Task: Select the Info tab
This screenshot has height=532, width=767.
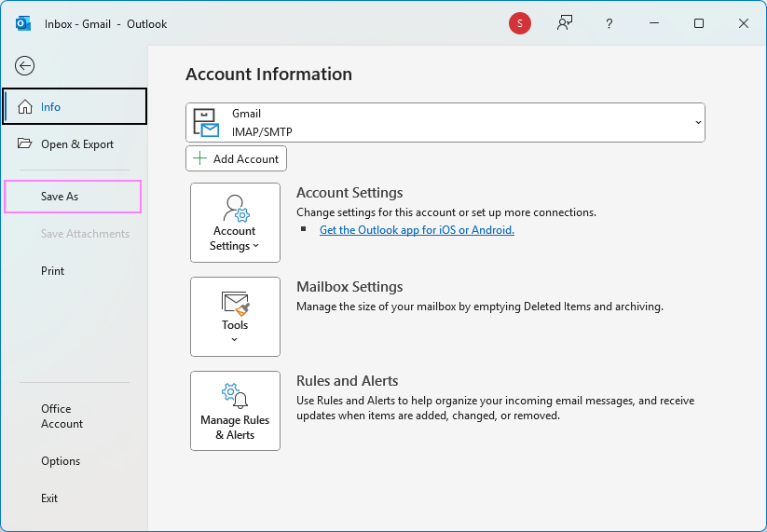Action: [75, 106]
